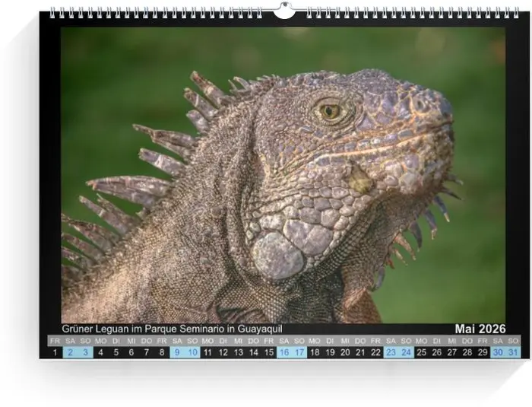
Task: Select day 28 on the calendar
Action: (467, 352)
